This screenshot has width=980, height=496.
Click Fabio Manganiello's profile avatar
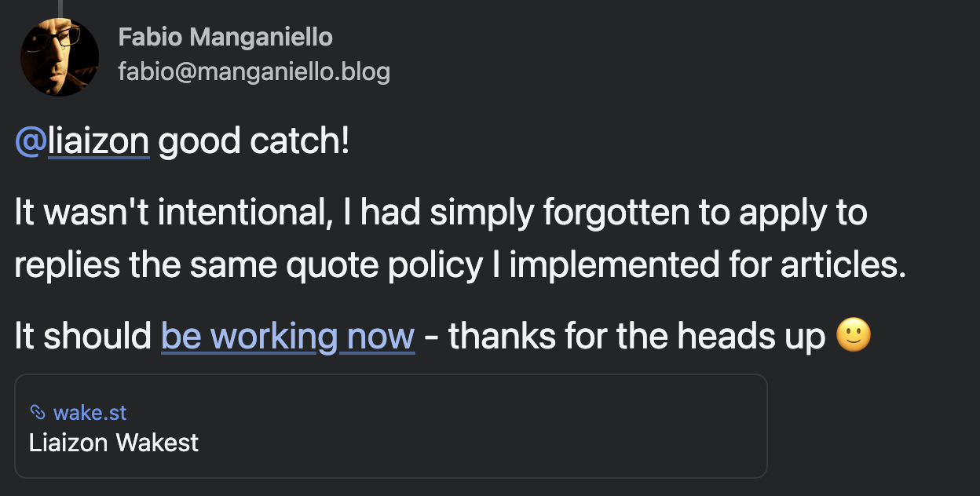click(60, 57)
